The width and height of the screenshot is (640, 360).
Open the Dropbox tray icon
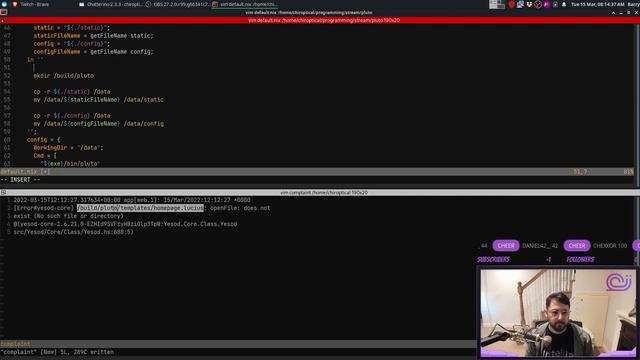tap(529, 4)
